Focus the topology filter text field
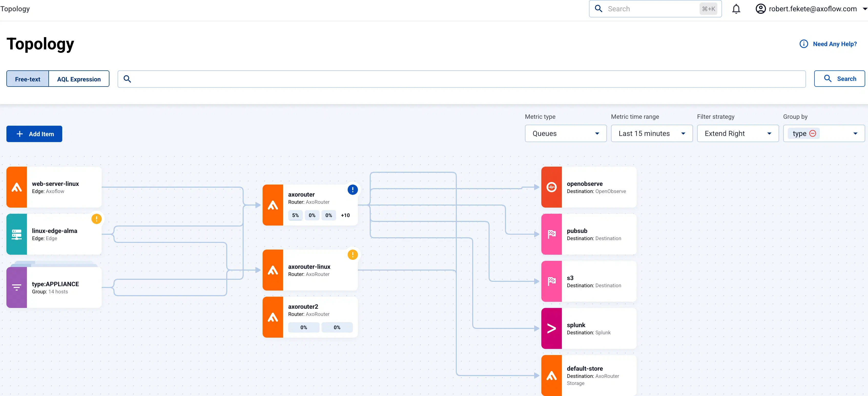The width and height of the screenshot is (868, 396). pyautogui.click(x=462, y=79)
